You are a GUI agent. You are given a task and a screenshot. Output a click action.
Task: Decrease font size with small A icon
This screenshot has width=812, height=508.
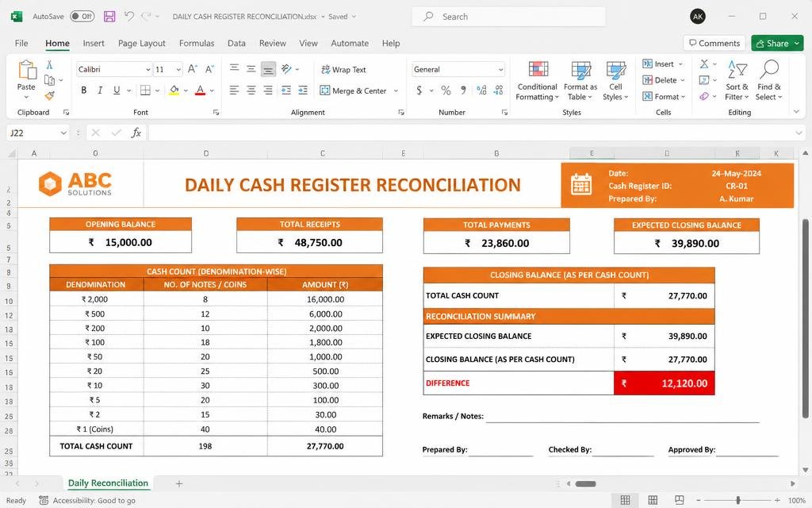pyautogui.click(x=209, y=69)
